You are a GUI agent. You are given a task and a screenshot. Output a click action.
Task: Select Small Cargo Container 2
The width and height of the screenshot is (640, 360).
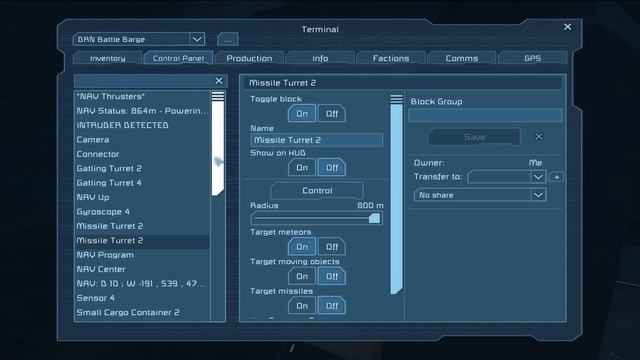142,313
